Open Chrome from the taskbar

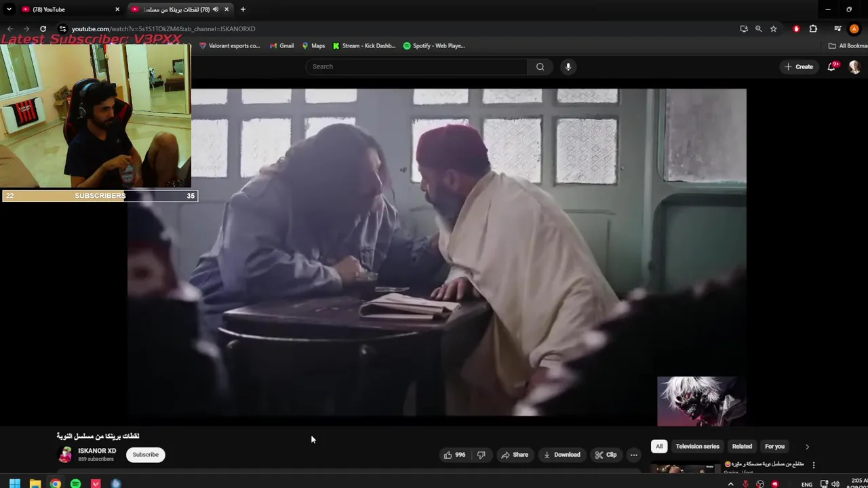pos(56,483)
